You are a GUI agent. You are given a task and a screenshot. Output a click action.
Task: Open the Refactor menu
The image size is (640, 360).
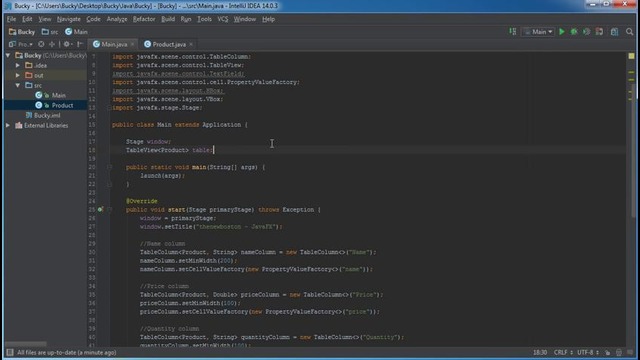pos(144,19)
